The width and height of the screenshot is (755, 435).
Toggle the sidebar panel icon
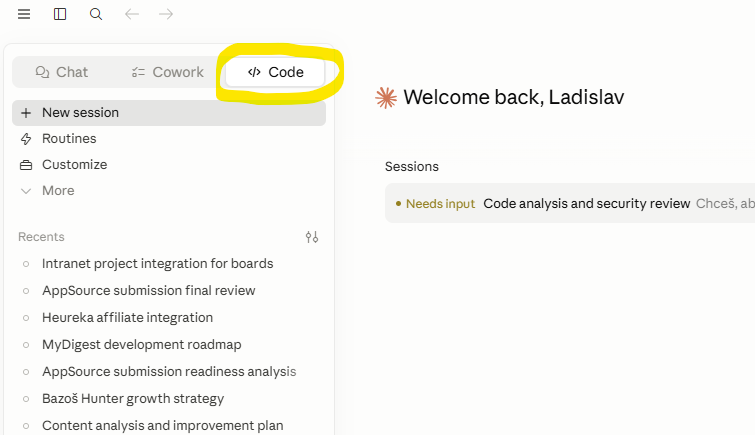pos(60,14)
